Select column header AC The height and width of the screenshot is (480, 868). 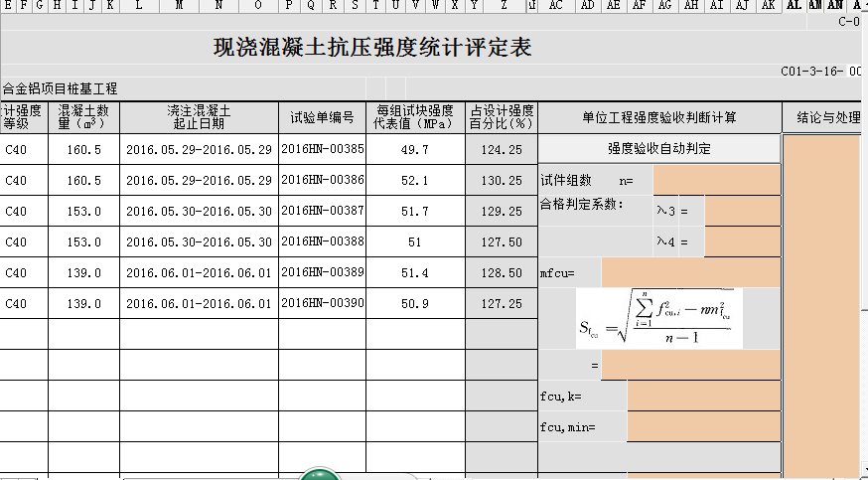click(555, 6)
